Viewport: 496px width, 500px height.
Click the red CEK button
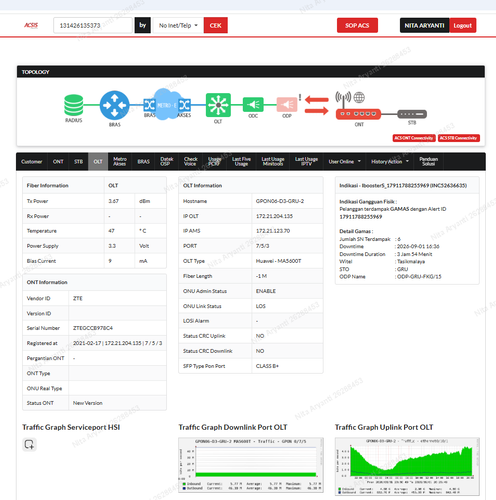point(216,25)
